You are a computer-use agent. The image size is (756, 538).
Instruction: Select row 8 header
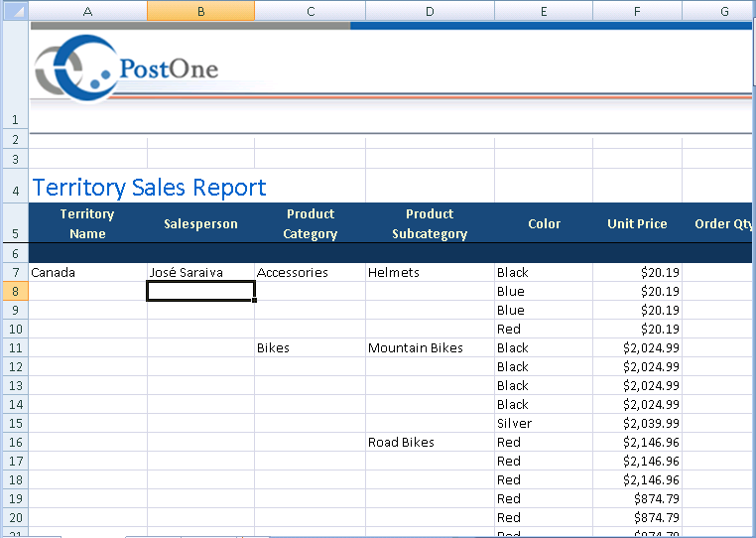(16, 291)
